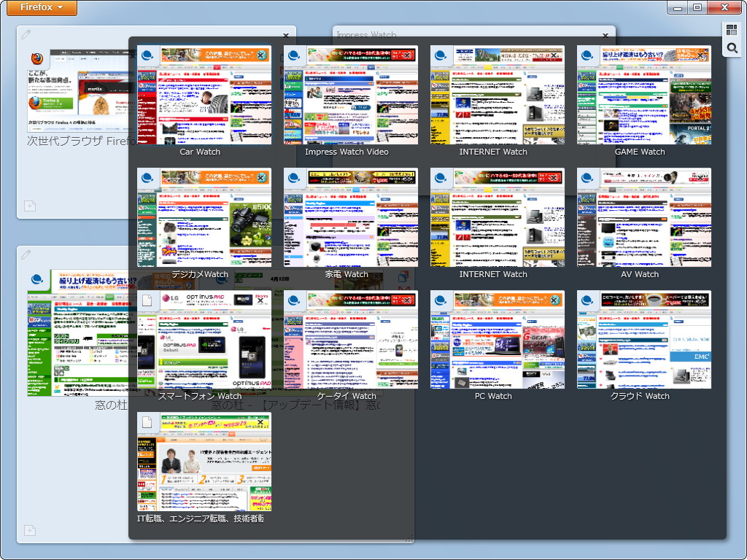Open the Firefox button dropdown menu
747x560 pixels.
coord(41,8)
